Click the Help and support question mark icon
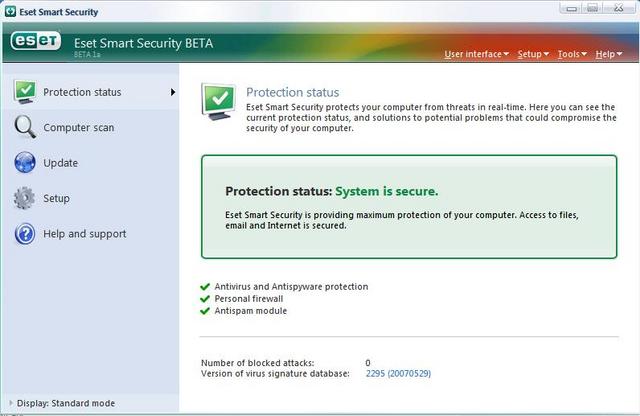Image resolution: width=640 pixels, height=416 pixels. (x=25, y=234)
